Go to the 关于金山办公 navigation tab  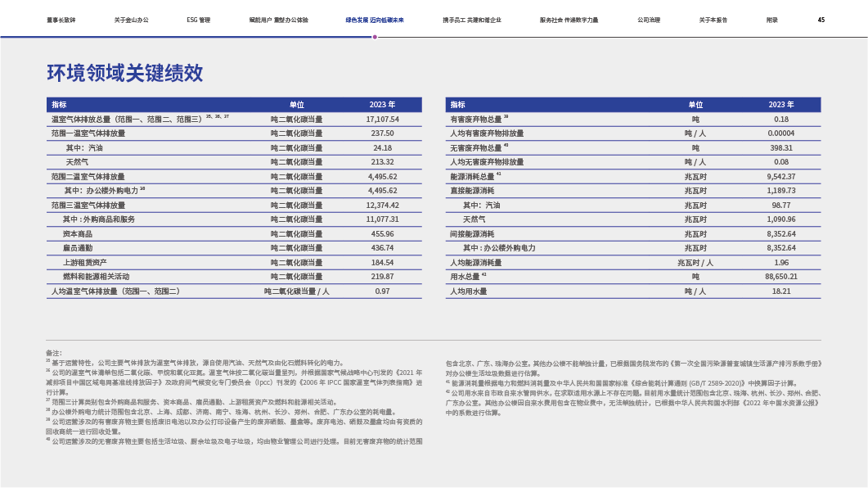pos(131,19)
